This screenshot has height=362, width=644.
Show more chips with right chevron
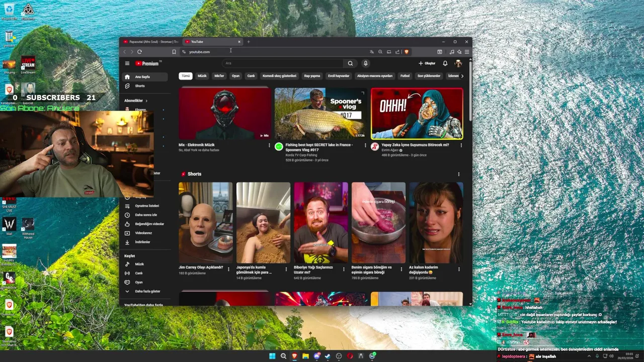(462, 76)
